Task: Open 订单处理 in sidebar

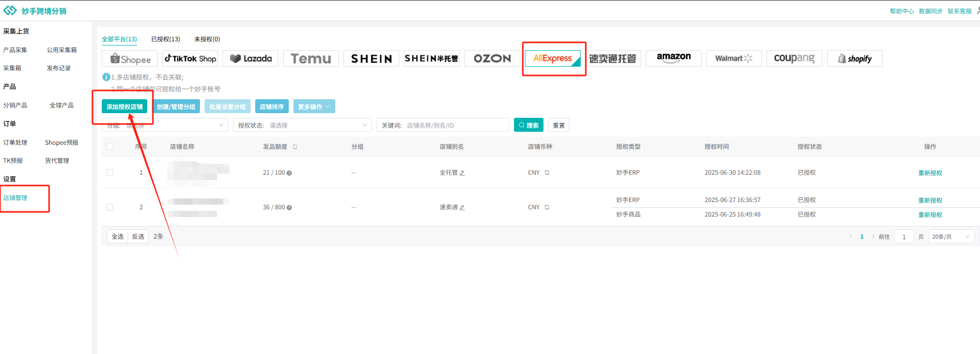Action: coord(15,143)
